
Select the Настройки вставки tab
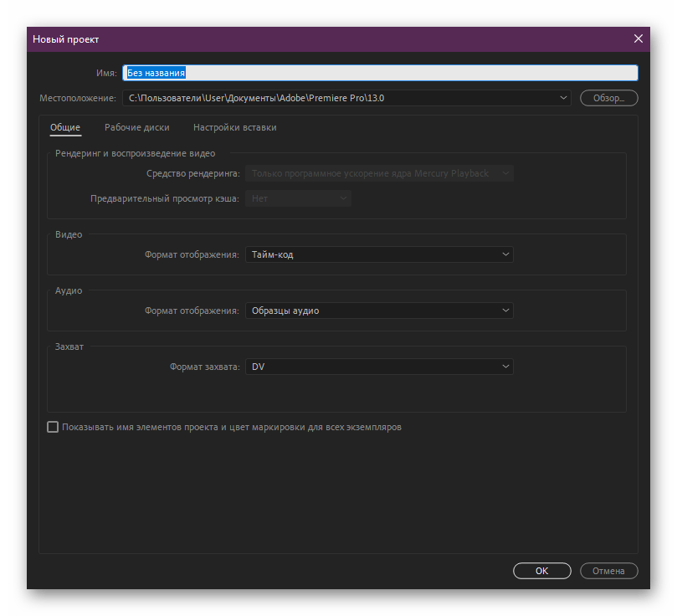coord(234,128)
